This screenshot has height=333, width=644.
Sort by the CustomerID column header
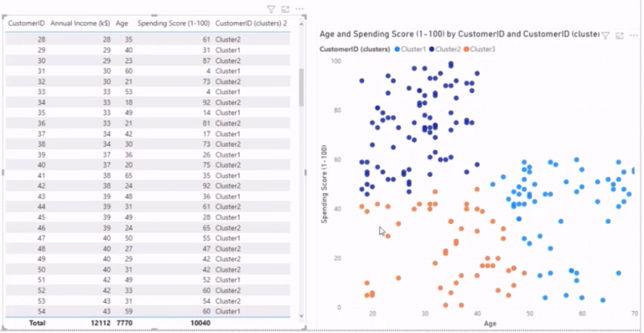pyautogui.click(x=27, y=23)
